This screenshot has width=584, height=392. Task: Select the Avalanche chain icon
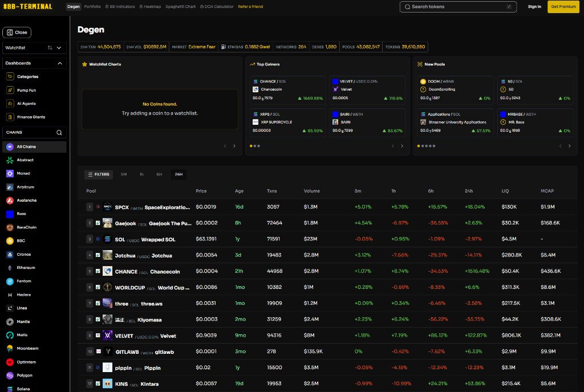(10, 200)
